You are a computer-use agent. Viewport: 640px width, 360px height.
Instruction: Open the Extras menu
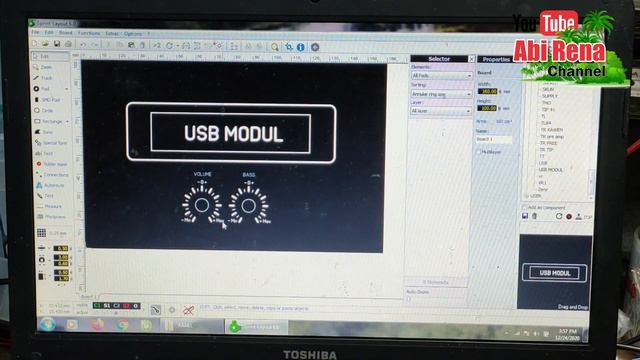(x=112, y=33)
